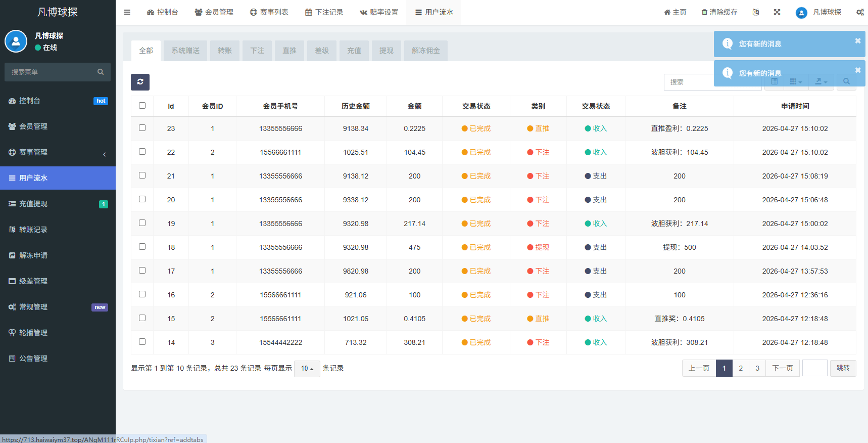
Task: Click the refresh table button
Action: [140, 82]
